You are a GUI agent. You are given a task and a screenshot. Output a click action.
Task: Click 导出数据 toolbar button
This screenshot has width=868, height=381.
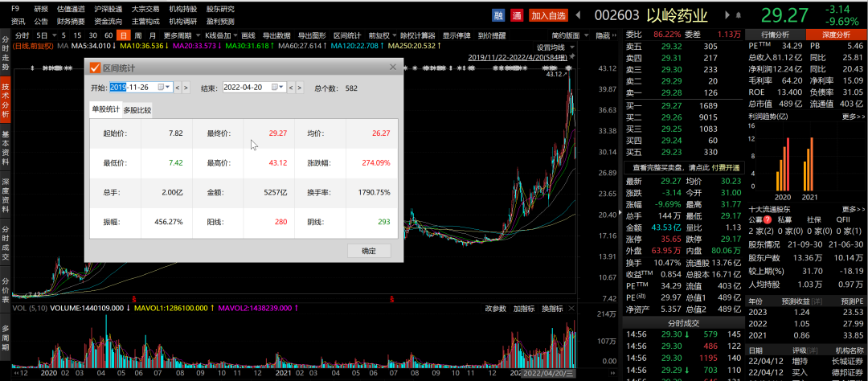(276, 35)
